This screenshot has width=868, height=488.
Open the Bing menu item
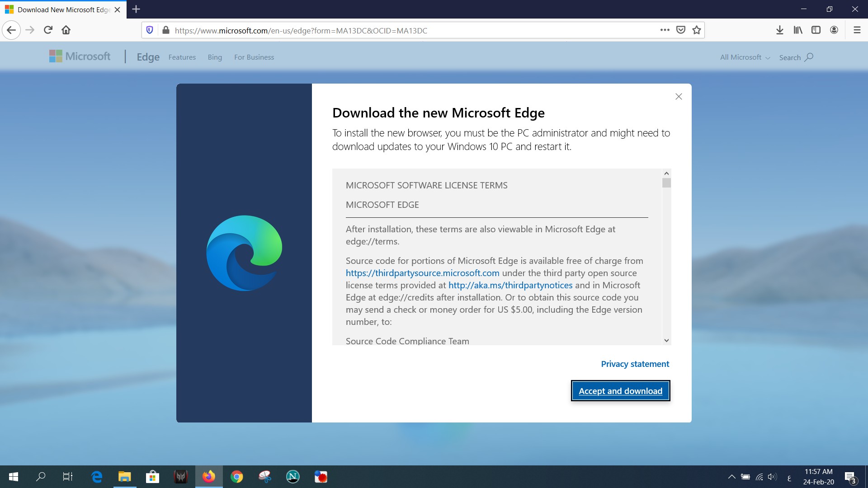(215, 57)
